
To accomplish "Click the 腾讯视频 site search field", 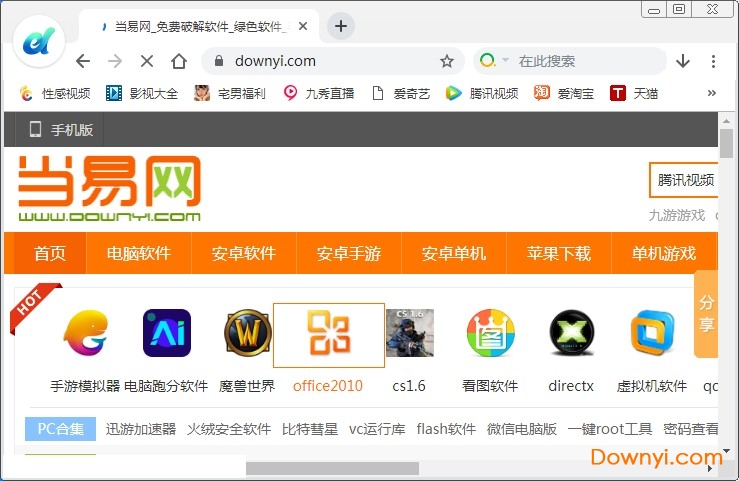I will (683, 179).
